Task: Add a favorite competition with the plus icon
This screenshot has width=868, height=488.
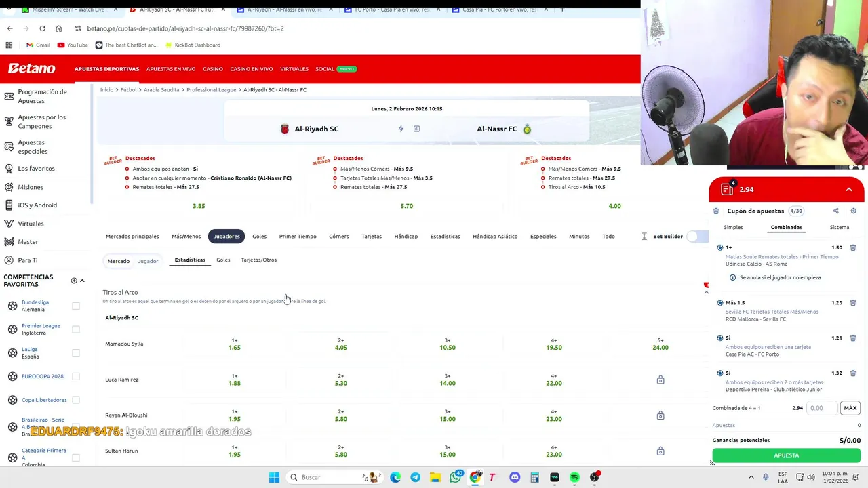Action: [74, 281]
